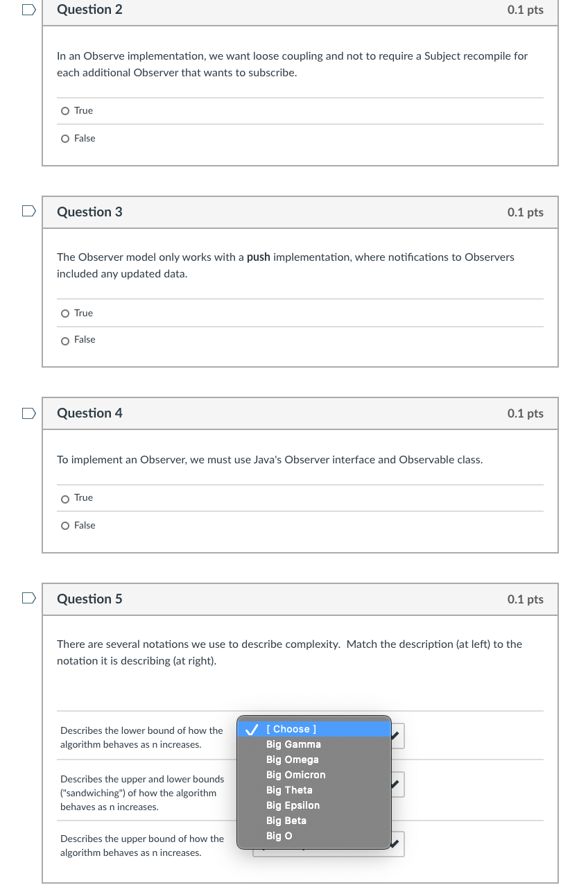Flag Question 3 for review
Viewport: 588px width, 892px height.
click(x=28, y=210)
